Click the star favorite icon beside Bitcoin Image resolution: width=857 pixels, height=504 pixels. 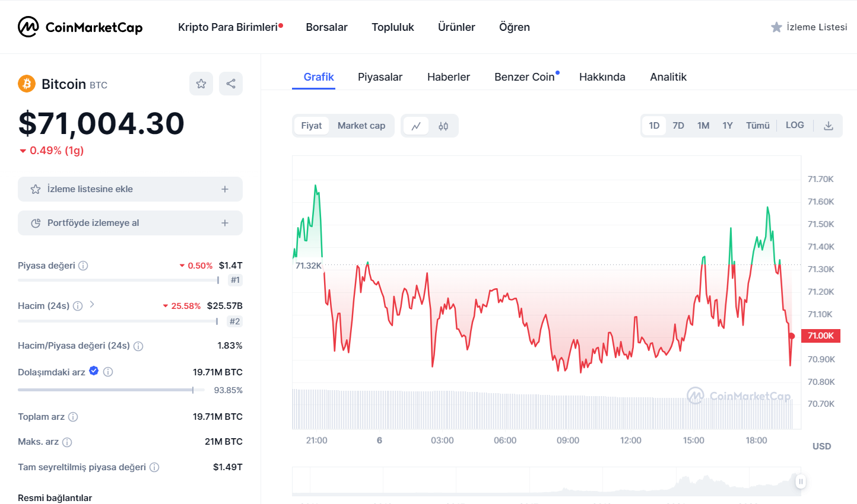coord(201,84)
